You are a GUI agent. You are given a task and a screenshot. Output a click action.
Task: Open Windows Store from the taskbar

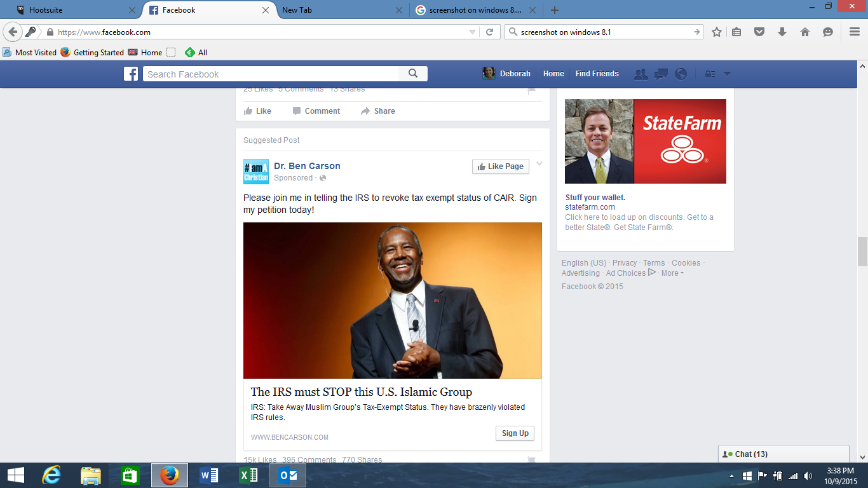tap(130, 475)
